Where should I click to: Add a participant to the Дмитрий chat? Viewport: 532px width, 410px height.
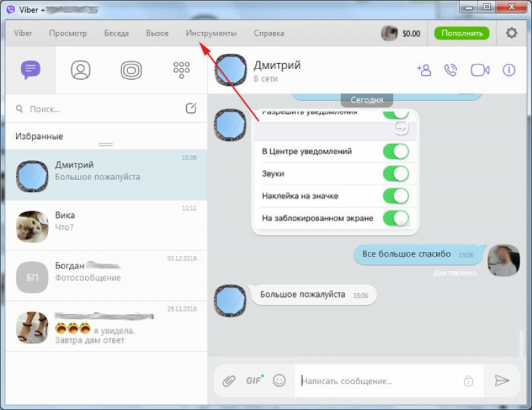(x=424, y=70)
